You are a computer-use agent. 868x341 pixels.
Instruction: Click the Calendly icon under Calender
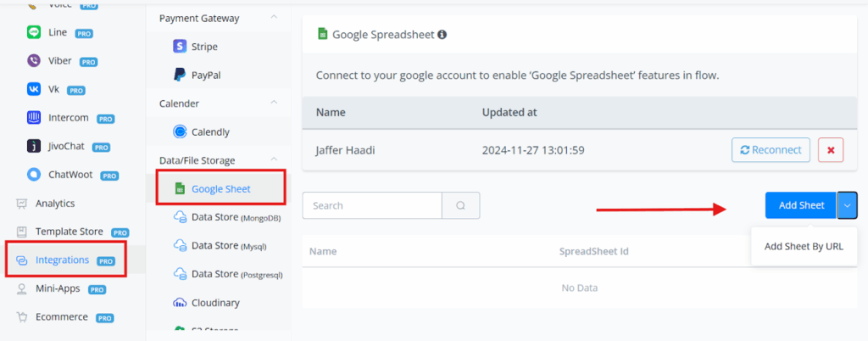(x=180, y=131)
